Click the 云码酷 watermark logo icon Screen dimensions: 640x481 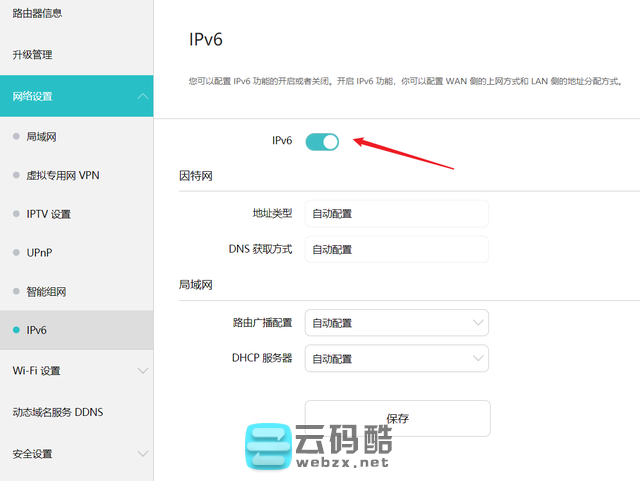(x=268, y=447)
